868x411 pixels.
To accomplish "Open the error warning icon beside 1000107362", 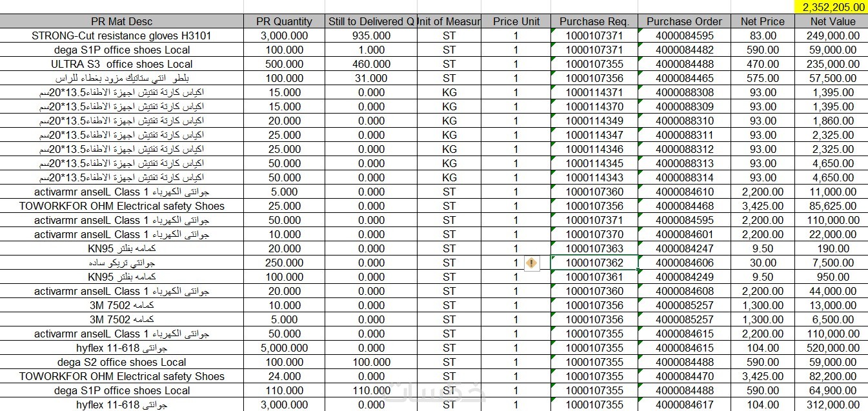I will click(x=531, y=263).
